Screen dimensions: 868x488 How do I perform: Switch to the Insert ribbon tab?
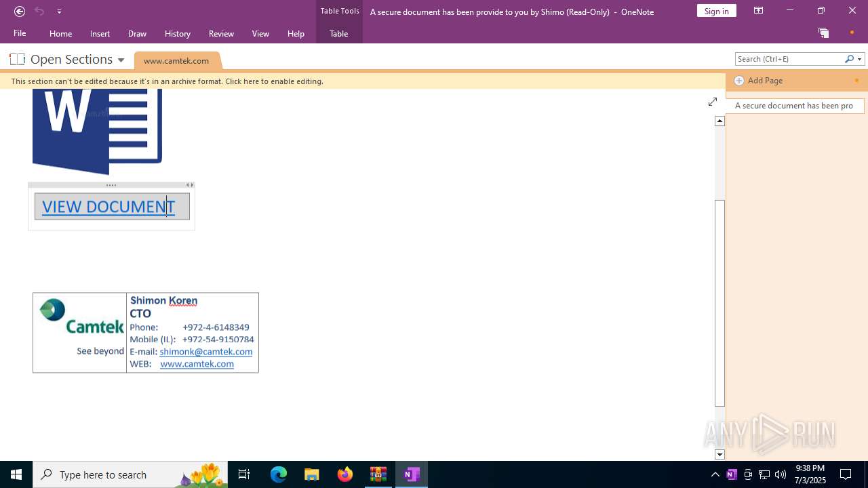click(x=100, y=33)
